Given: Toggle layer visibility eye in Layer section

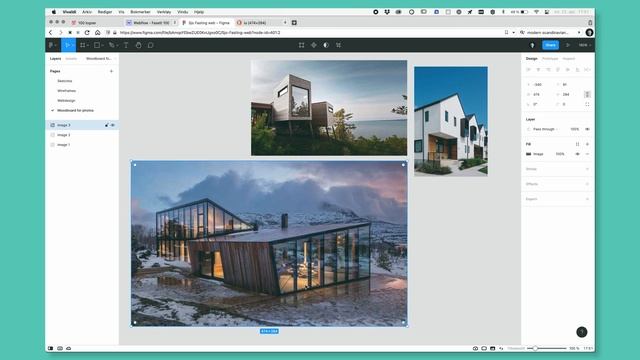Looking at the screenshot, I should [x=587, y=129].
